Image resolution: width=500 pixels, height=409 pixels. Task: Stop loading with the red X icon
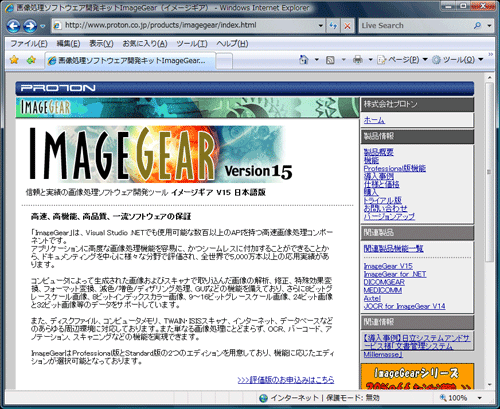347,26
